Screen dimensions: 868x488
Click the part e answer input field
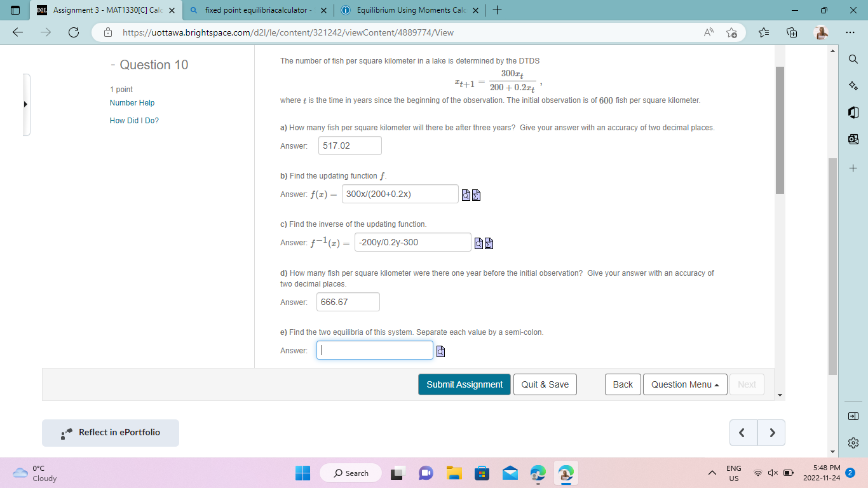(x=375, y=350)
